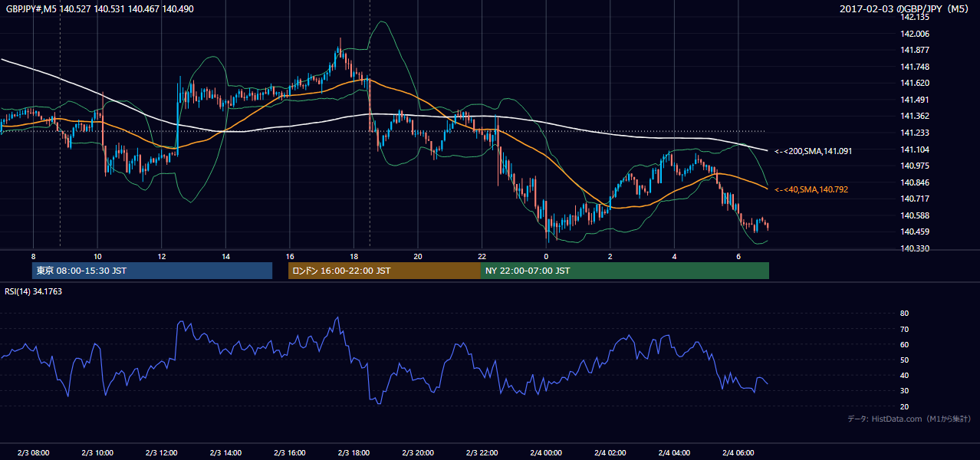Click the 2/3 18:00 time axis label
The image size is (980, 460).
point(354,452)
